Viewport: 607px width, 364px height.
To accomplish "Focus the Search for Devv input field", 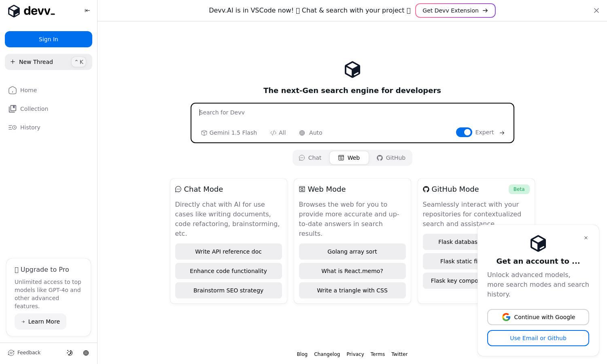I will [x=352, y=112].
